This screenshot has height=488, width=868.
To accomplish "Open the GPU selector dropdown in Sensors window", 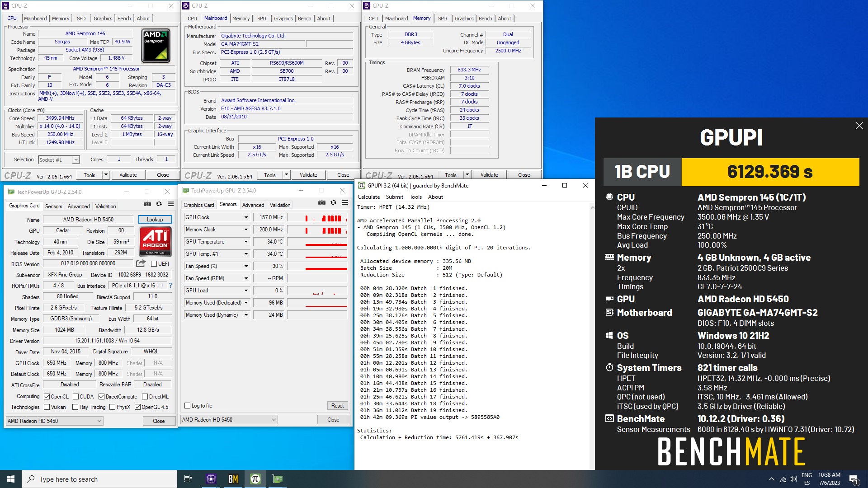I will tap(229, 420).
